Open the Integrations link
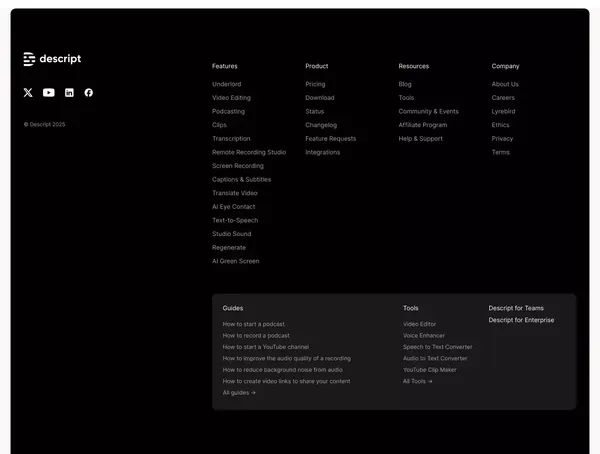The image size is (600, 454). click(x=323, y=152)
